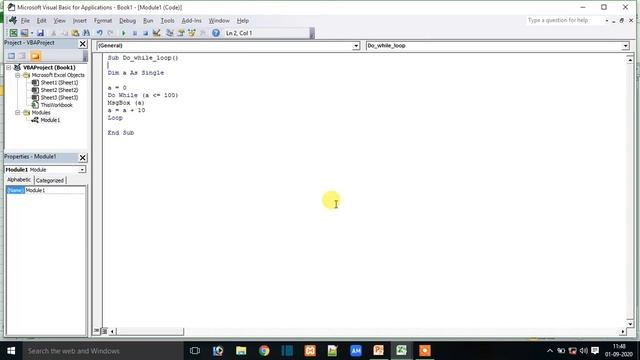Save the workbook with the floppy disk icon

[40, 33]
